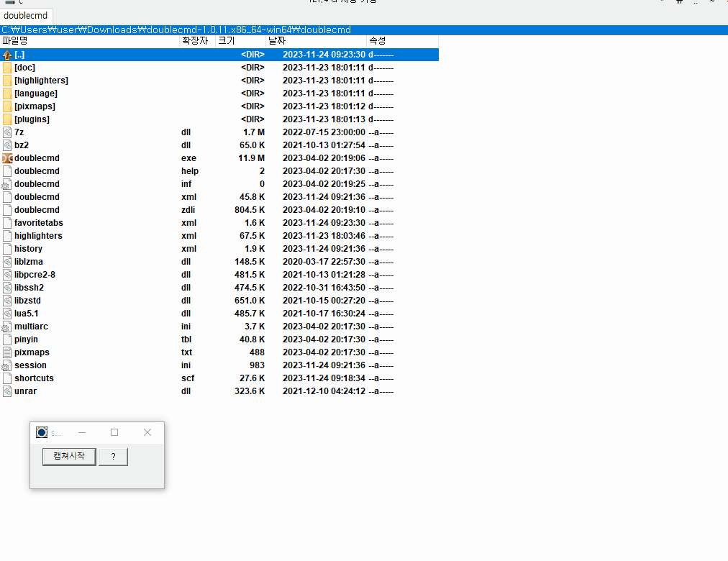Minimize the small capture tool window
The width and height of the screenshot is (728, 561).
point(82,432)
